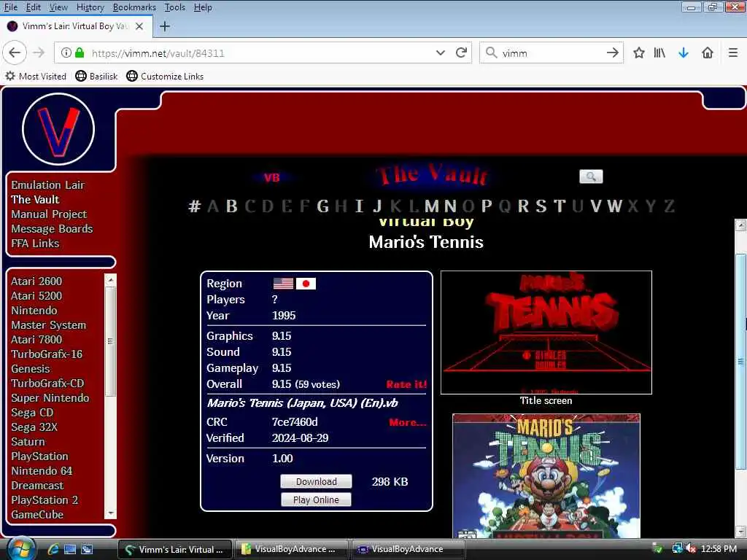Click the network tray icon
Screen dimensions: 747x560
pyautogui.click(x=676, y=549)
